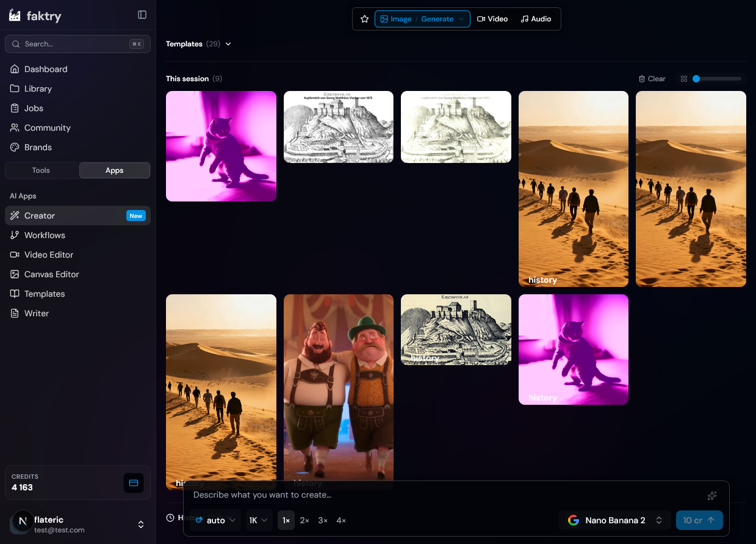Image resolution: width=756 pixels, height=544 pixels.
Task: Click the New badge on Creator
Action: pos(136,216)
